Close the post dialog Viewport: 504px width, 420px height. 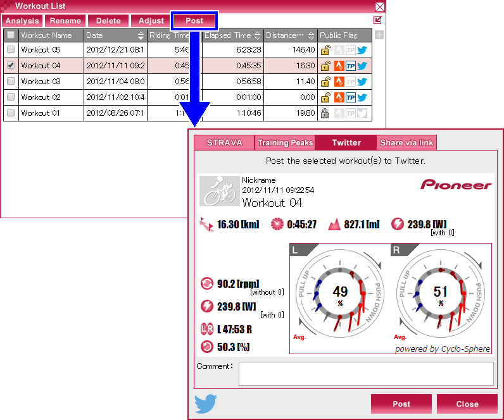(467, 404)
